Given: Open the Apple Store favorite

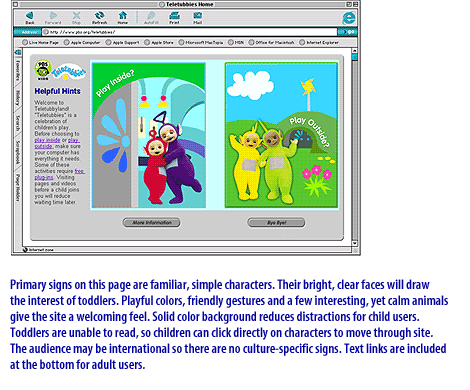Looking at the screenshot, I should pos(159,42).
